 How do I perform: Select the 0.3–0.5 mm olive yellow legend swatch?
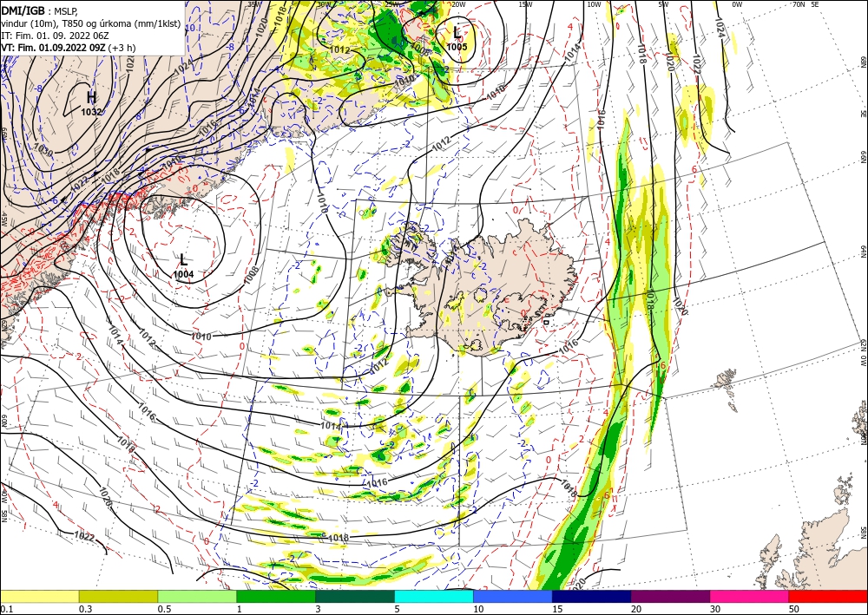[118, 596]
